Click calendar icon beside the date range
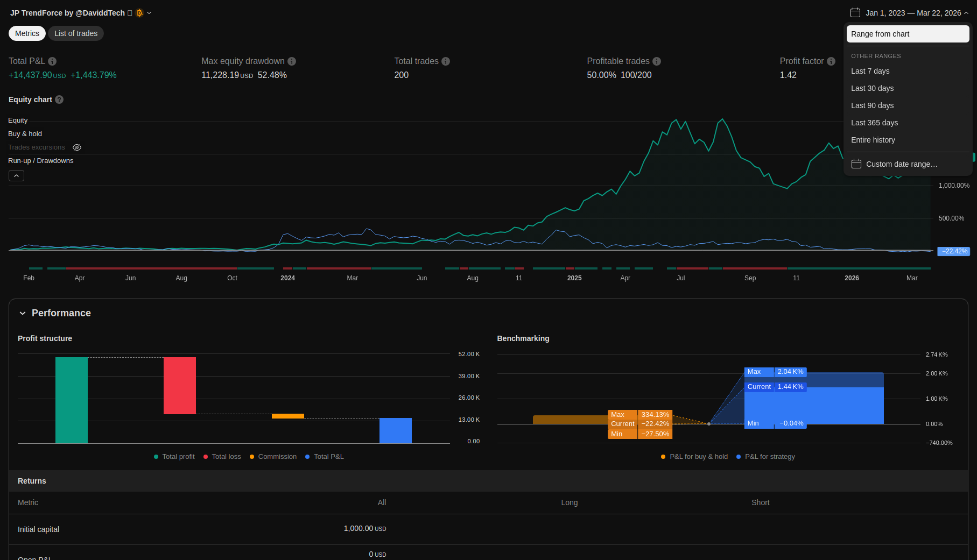This screenshot has height=560, width=977. [855, 13]
